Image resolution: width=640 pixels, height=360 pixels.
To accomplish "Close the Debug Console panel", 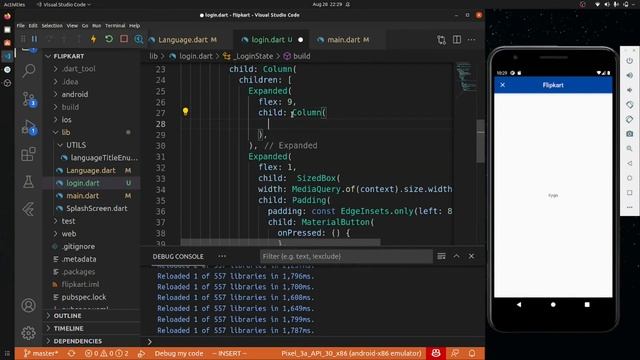I will tap(471, 256).
